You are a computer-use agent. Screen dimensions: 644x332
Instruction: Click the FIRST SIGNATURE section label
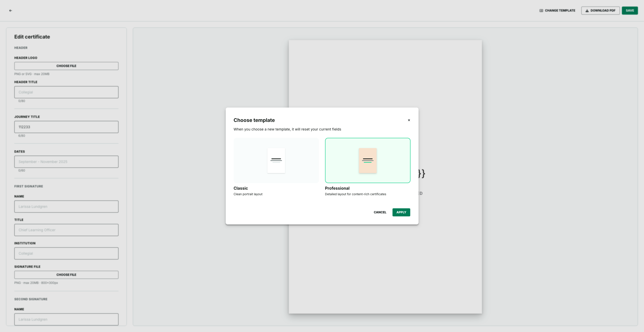pyautogui.click(x=29, y=186)
